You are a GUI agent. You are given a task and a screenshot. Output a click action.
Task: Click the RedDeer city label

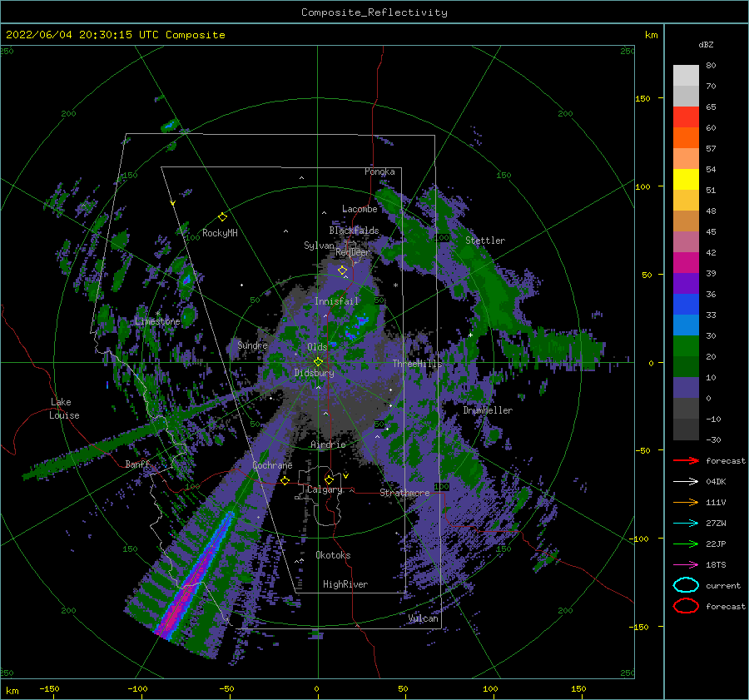[x=353, y=252]
